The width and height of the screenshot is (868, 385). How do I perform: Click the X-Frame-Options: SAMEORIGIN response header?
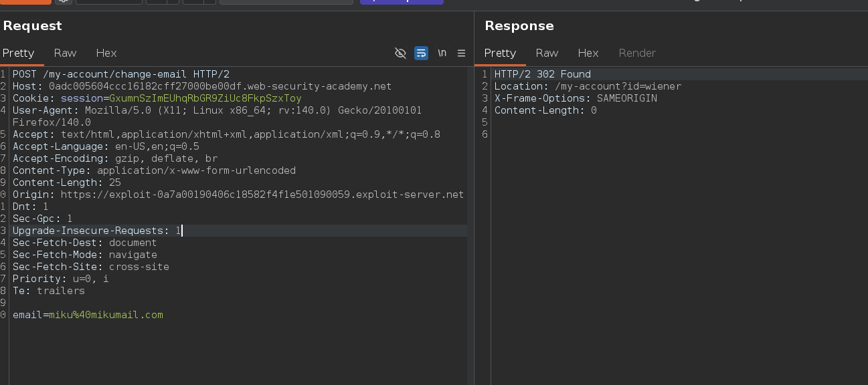click(x=576, y=98)
